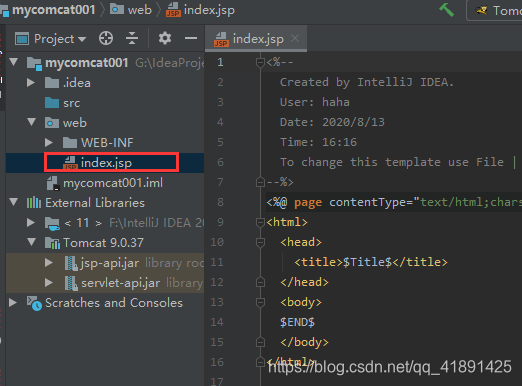
Task: Collapse the Tomcat 9.0.37 library node
Action: 32,242
